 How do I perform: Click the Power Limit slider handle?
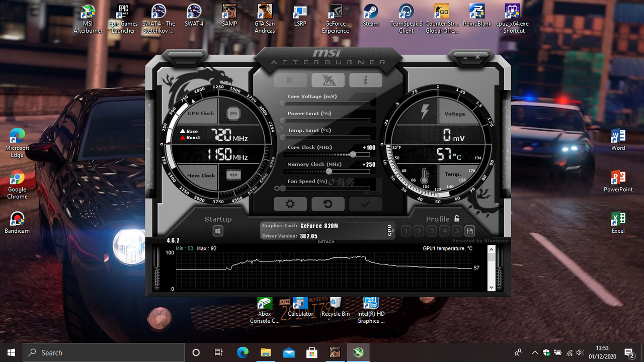(x=283, y=121)
